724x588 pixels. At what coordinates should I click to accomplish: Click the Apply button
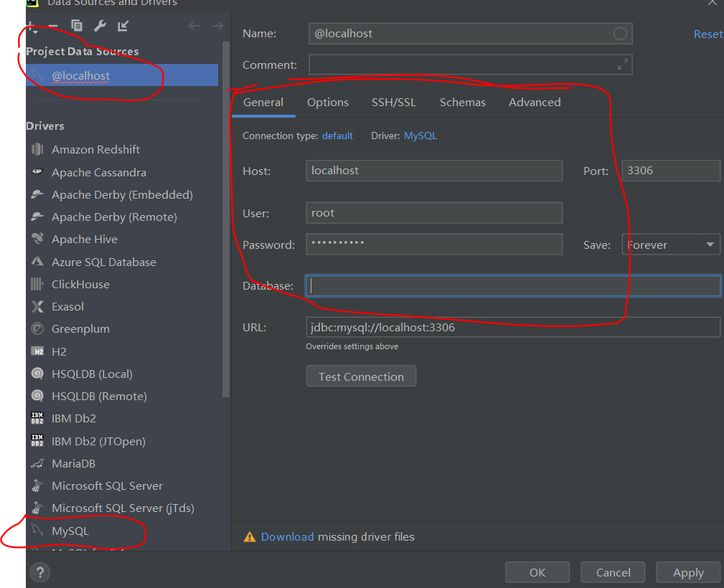coord(688,572)
